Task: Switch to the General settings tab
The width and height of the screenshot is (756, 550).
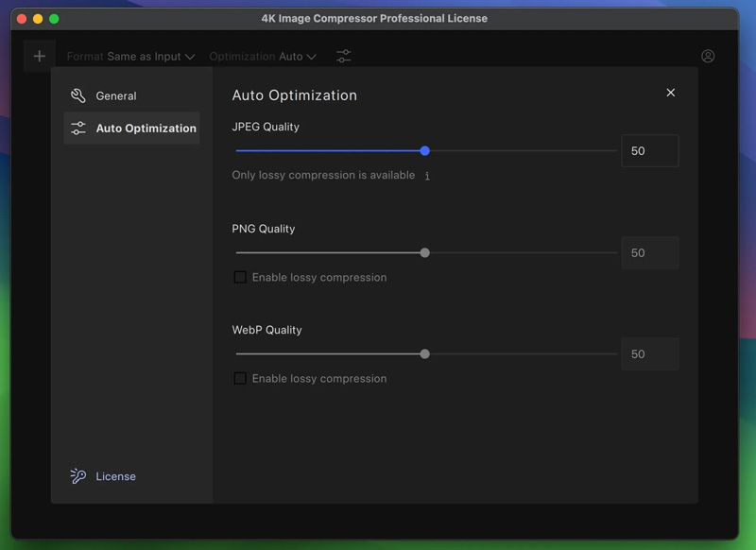Action: pos(115,95)
